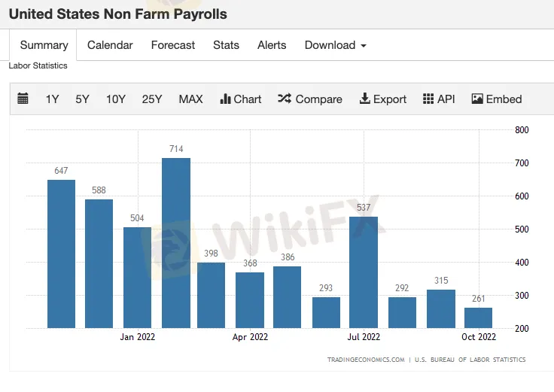Click the bar labeled 315
This screenshot has width=554, height=392.
pos(441,309)
